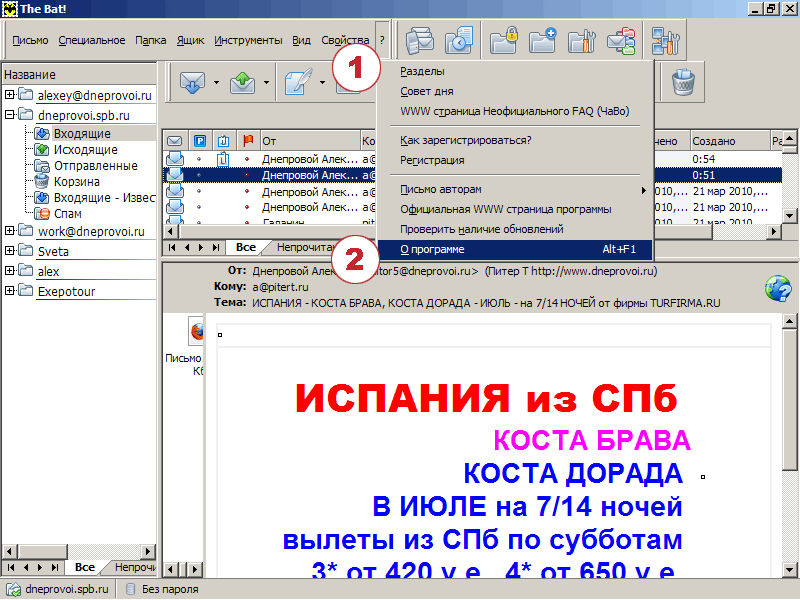Click the folder with padlock toolbar icon
Viewport: 800px width, 600px height.
[x=502, y=41]
